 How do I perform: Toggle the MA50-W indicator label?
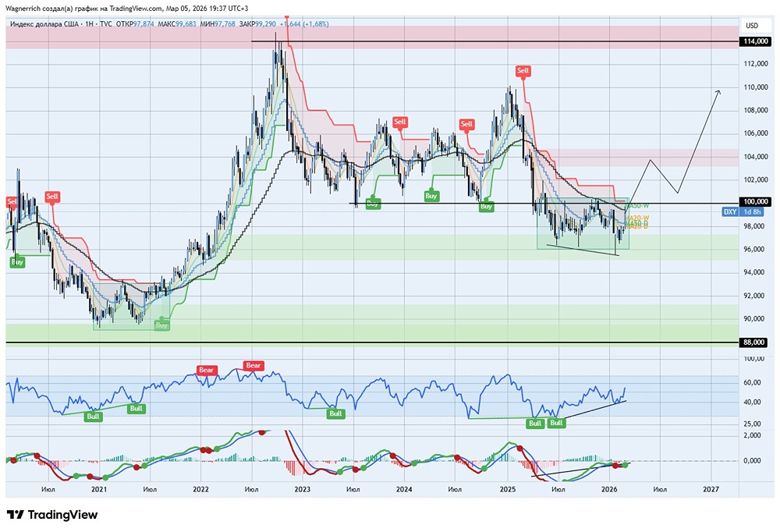tap(636, 205)
